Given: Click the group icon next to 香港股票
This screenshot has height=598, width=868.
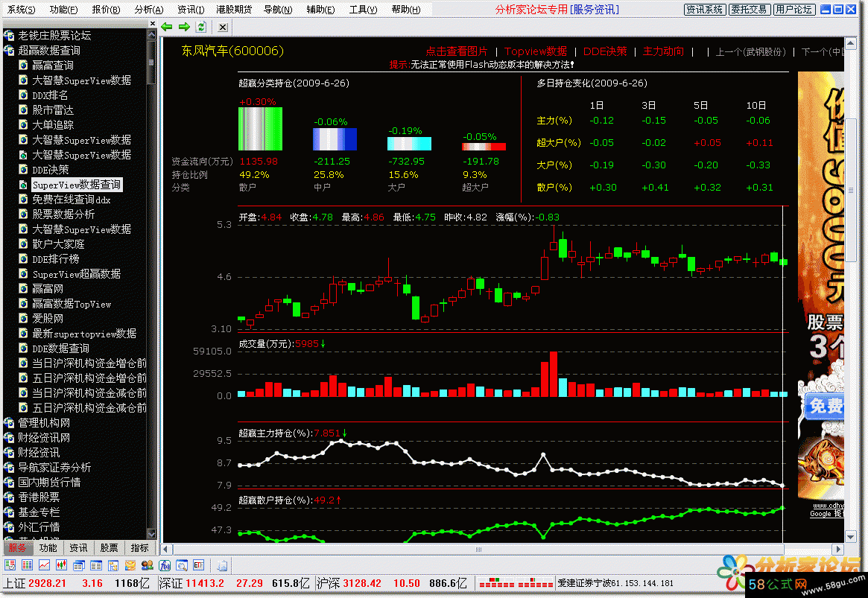Looking at the screenshot, I should (x=9, y=497).
